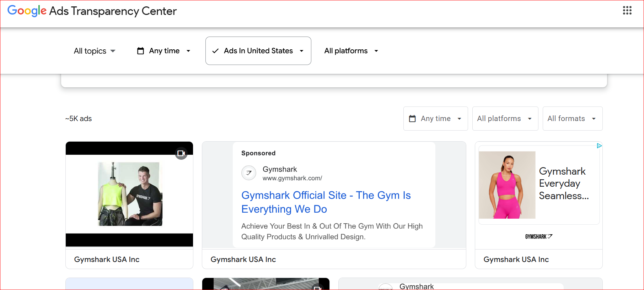Click the AdChoices triangle icon on seamless ad
This screenshot has width=644, height=290.
coord(599,146)
